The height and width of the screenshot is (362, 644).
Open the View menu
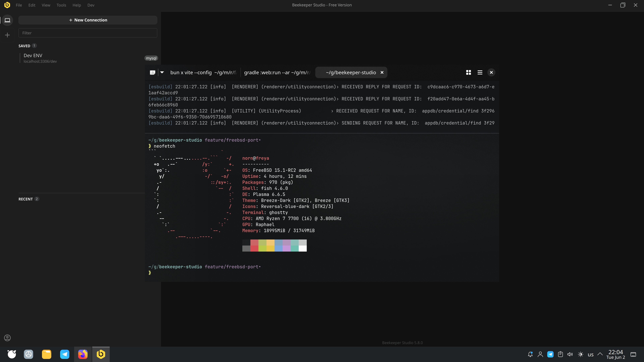(46, 5)
